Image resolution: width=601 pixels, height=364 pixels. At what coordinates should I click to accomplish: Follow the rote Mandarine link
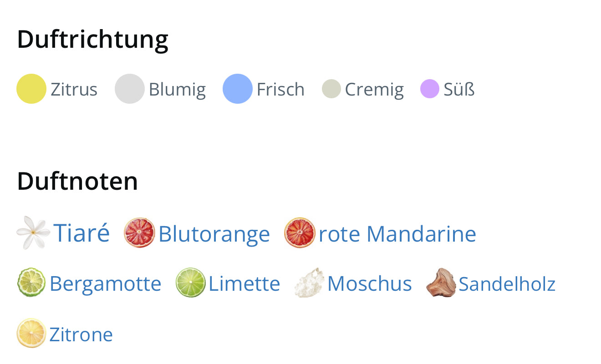397,234
